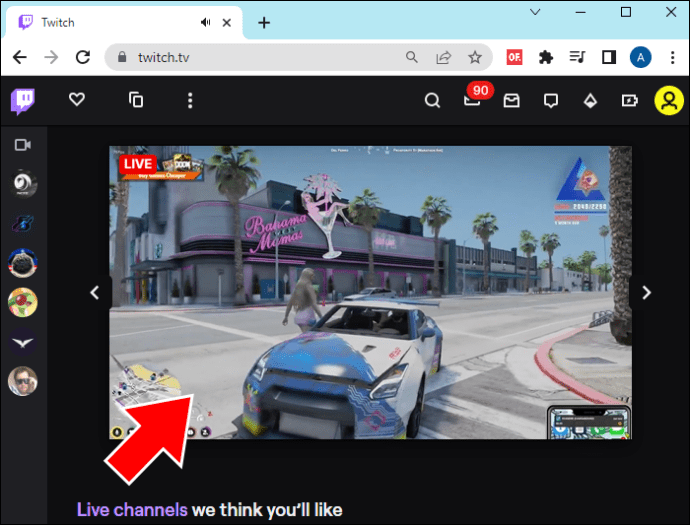This screenshot has width=690, height=525.
Task: Open the sunglasses man channel avatar
Action: pos(23,381)
